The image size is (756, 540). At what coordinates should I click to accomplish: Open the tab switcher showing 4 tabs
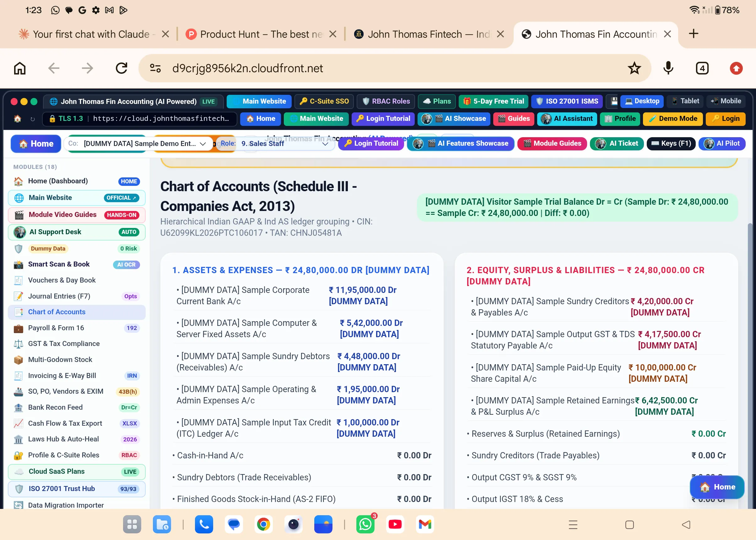click(x=702, y=68)
